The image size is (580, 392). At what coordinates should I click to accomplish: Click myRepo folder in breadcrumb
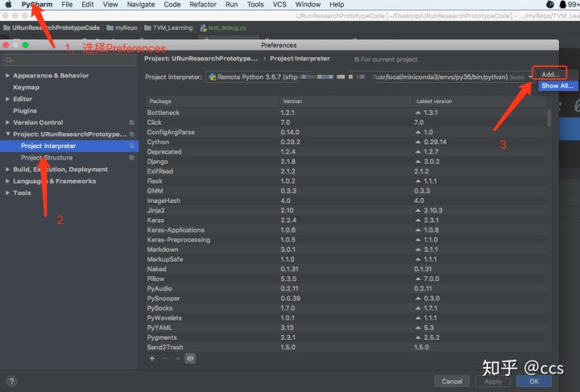coord(122,27)
